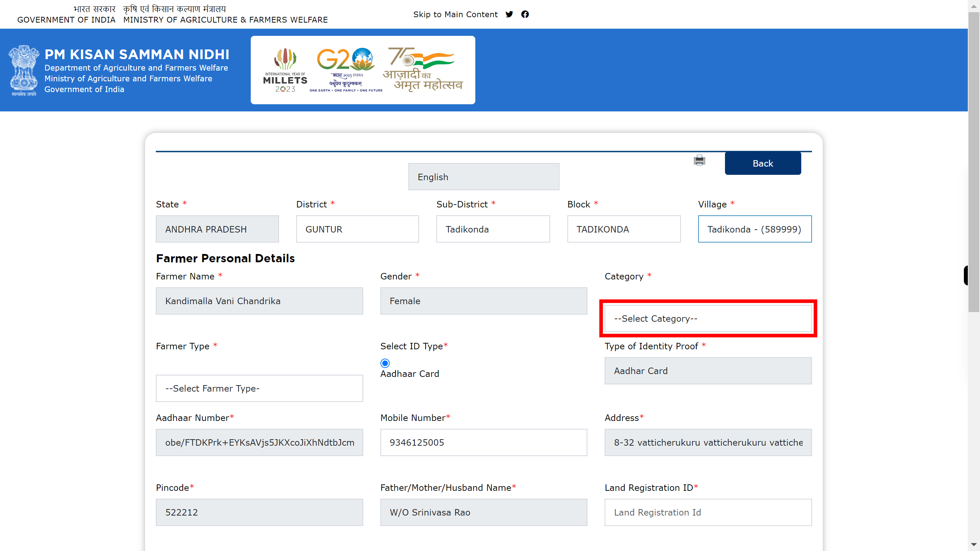The image size is (980, 551).
Task: Click the State field showing ANDHRA PRADESH
Action: 217,228
